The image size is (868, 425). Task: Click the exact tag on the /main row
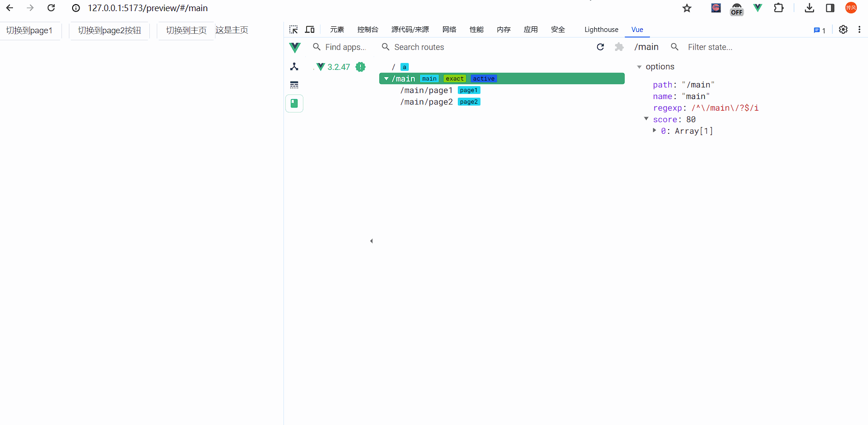tap(455, 79)
